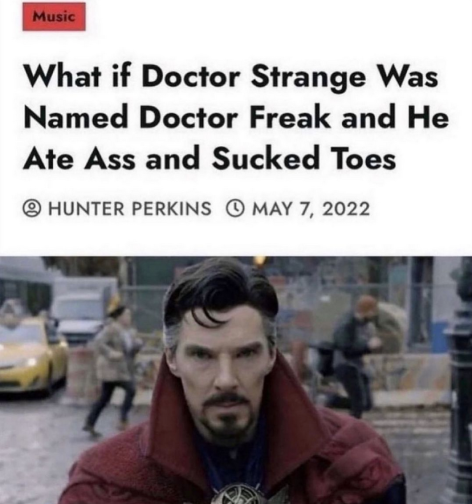The image size is (472, 504).
Task: Click the author profile icon beside Hunter Perkins
Action: pos(32,209)
